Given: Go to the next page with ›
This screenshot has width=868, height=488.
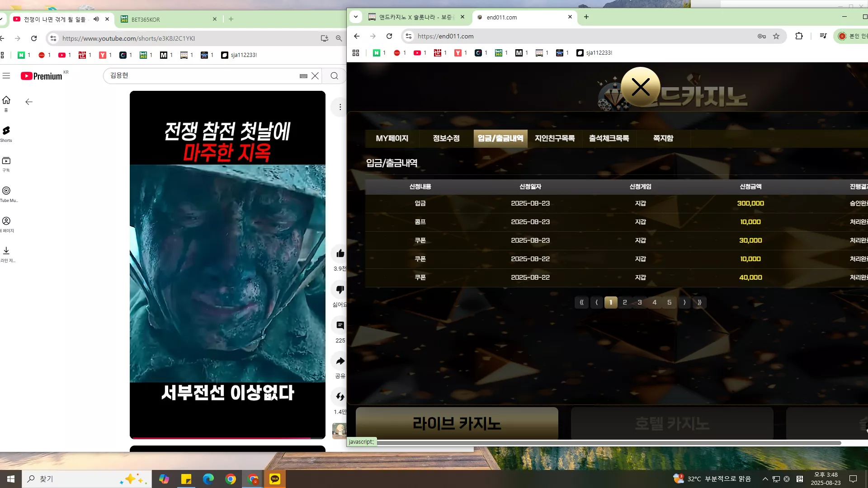Looking at the screenshot, I should (684, 302).
